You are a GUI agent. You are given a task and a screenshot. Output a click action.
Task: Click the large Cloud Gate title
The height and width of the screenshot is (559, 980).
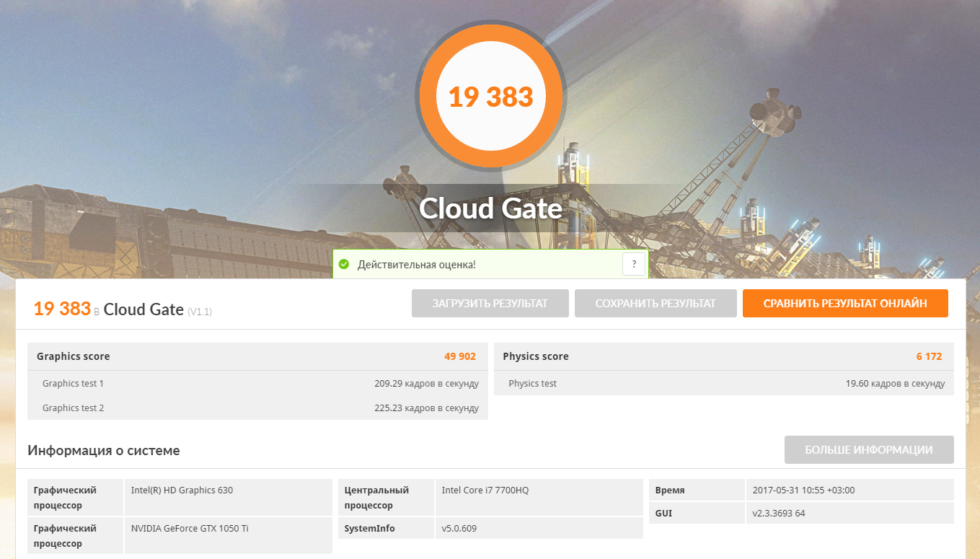click(490, 208)
